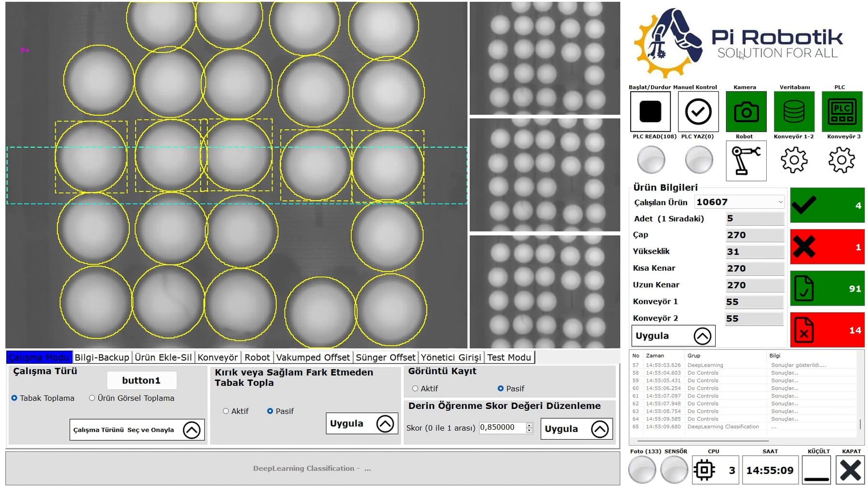Click the KAPAT close X icon

[851, 470]
